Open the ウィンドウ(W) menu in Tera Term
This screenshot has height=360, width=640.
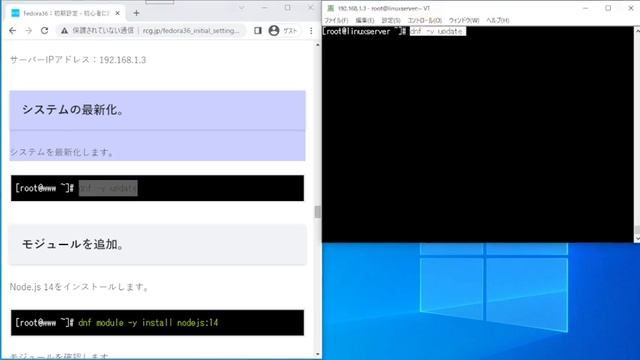point(464,20)
